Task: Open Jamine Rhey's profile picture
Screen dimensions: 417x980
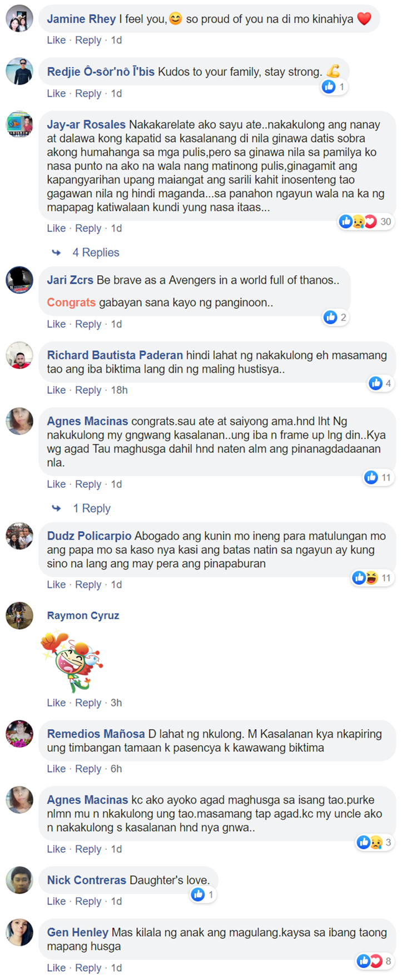Action: pos(19,18)
